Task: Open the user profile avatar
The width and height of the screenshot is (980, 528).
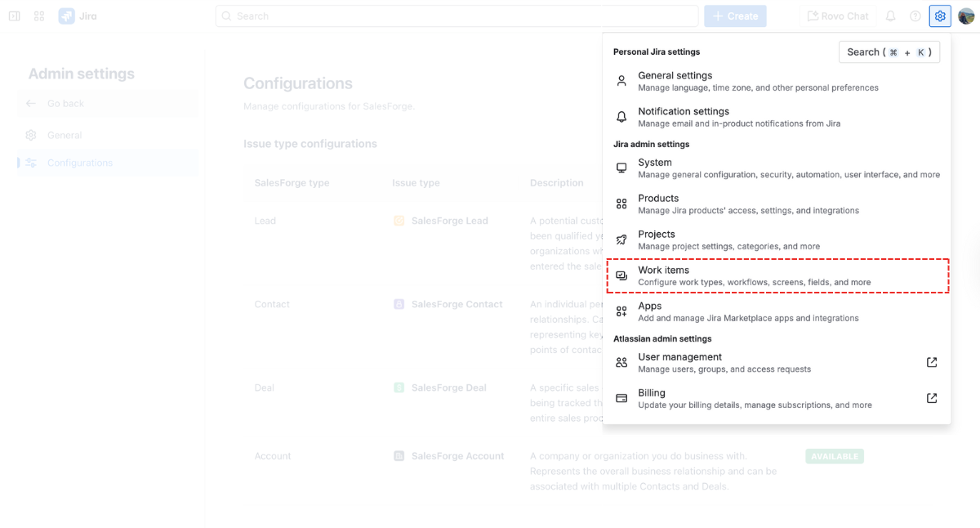Action: pyautogui.click(x=966, y=16)
